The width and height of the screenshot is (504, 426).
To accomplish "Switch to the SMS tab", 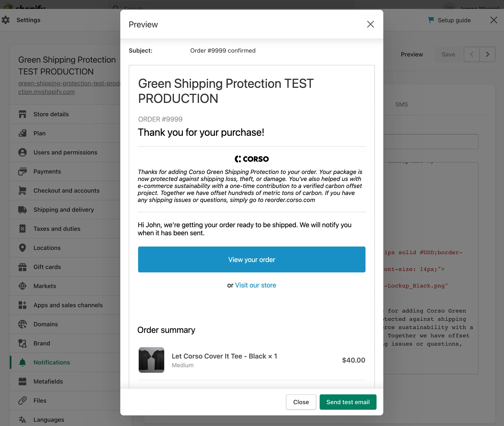I will pyautogui.click(x=401, y=104).
